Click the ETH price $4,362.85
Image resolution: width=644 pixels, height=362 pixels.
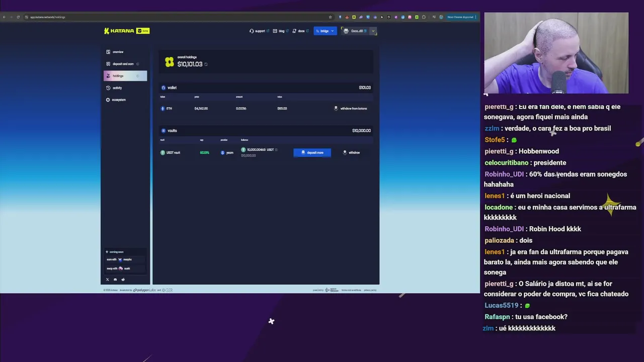(201, 109)
